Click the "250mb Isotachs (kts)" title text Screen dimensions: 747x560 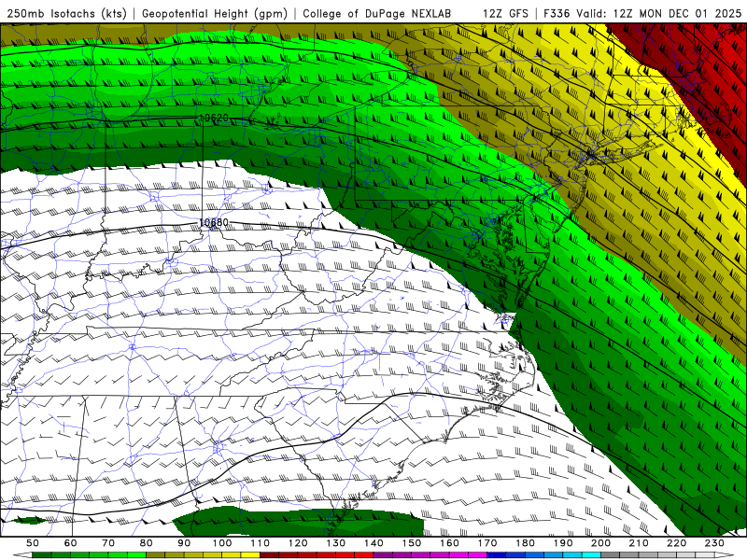(x=66, y=13)
